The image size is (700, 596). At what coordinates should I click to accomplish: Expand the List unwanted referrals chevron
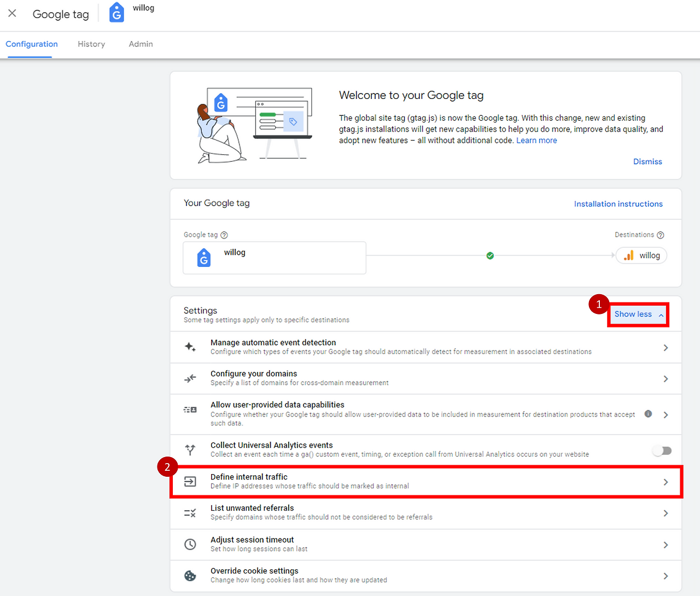point(666,513)
